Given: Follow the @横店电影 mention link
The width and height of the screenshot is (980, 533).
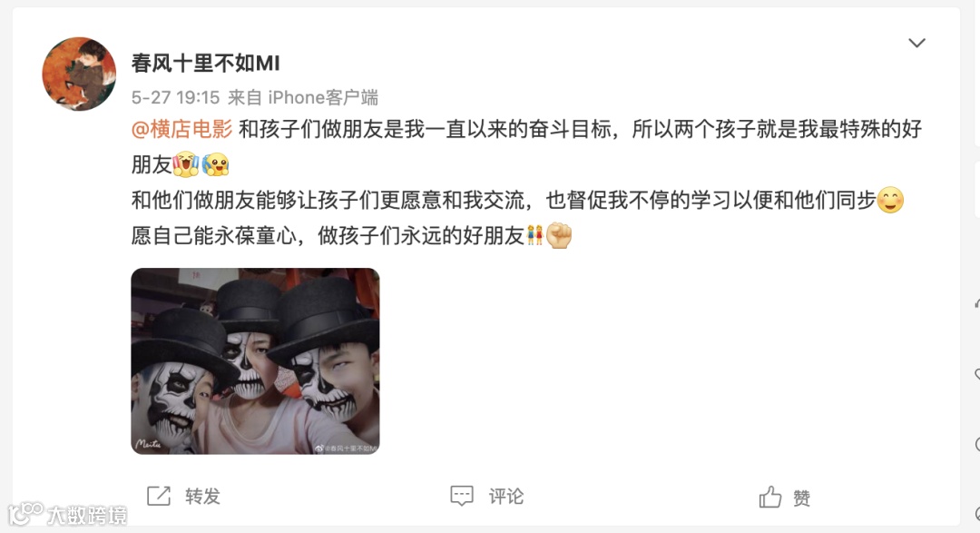Looking at the screenshot, I should tap(181, 130).
